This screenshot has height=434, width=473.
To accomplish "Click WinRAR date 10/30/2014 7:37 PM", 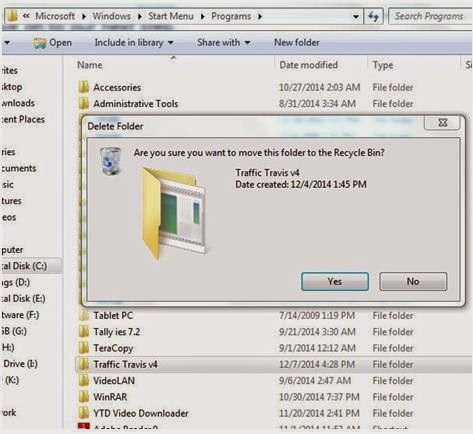I will point(319,397).
